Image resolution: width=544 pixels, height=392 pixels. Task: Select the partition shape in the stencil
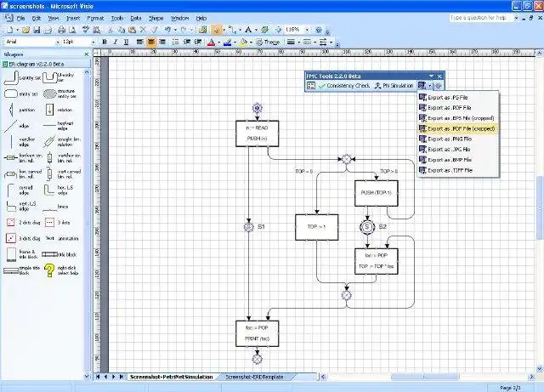click(x=20, y=110)
